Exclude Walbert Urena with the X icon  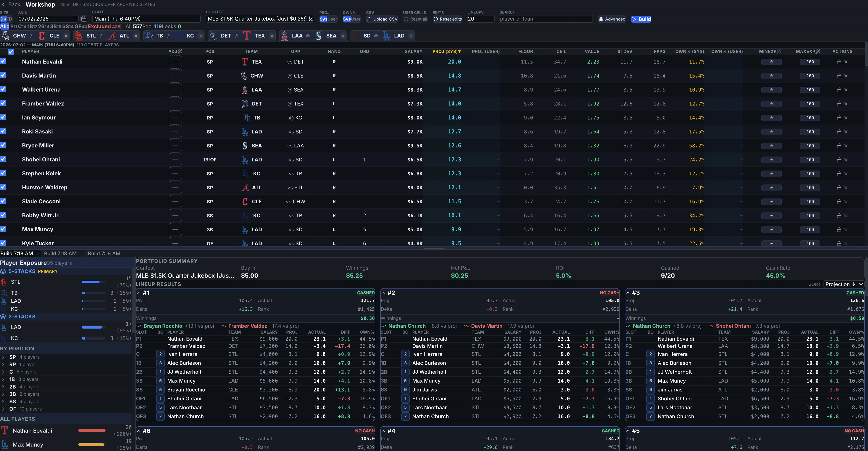[x=846, y=90]
